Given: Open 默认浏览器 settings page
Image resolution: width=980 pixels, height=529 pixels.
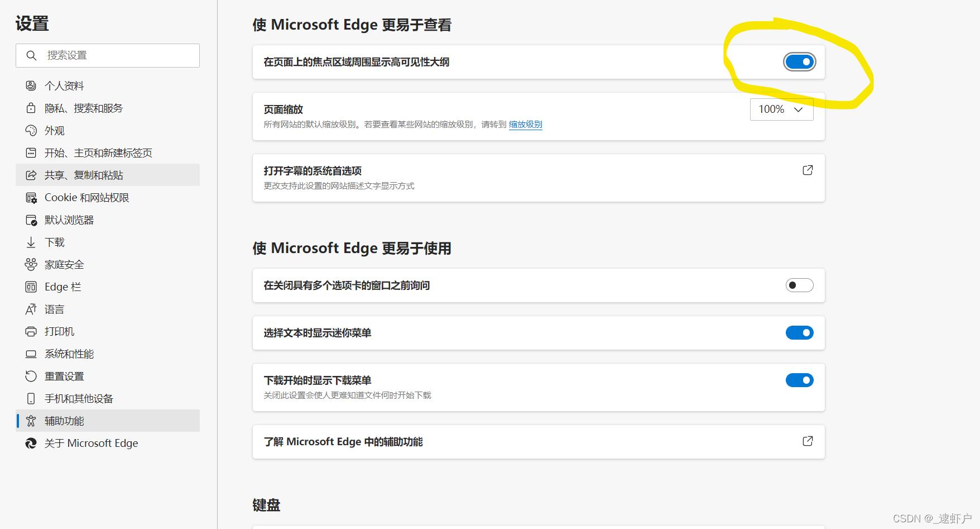Looking at the screenshot, I should (x=108, y=220).
